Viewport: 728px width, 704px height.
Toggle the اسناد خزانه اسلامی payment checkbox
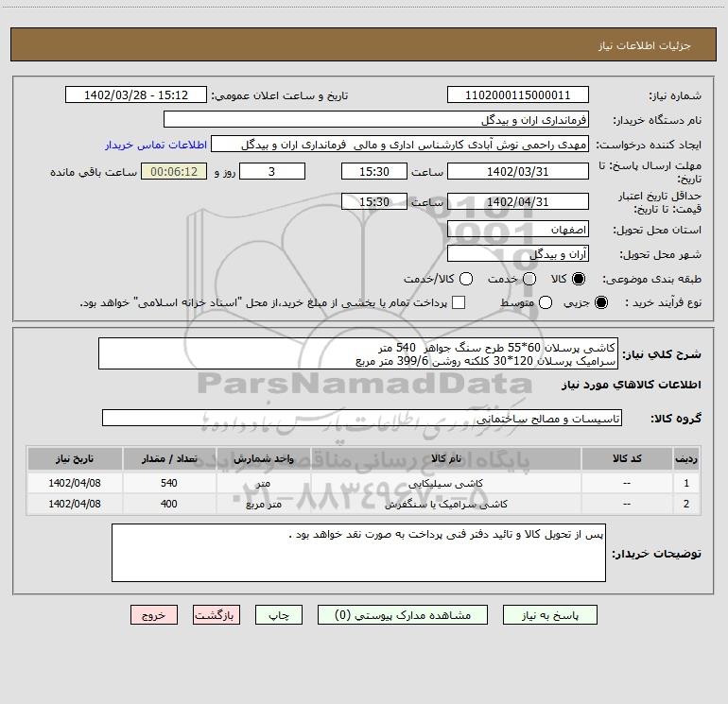pos(459,302)
